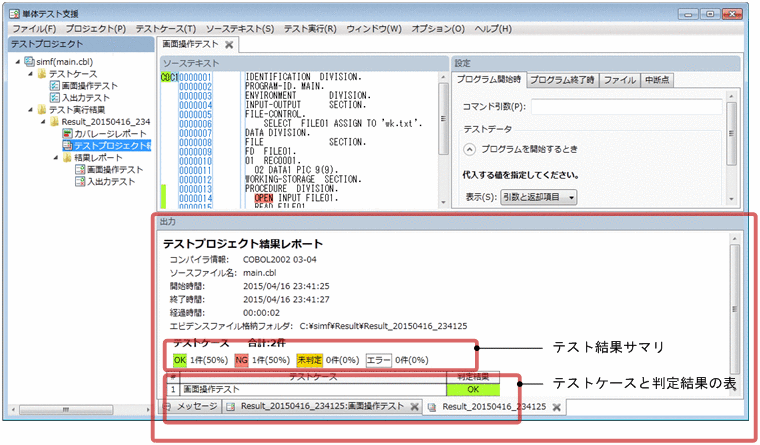Collapse the simf(main.cbl) tree node
The image size is (760, 445).
click(18, 62)
